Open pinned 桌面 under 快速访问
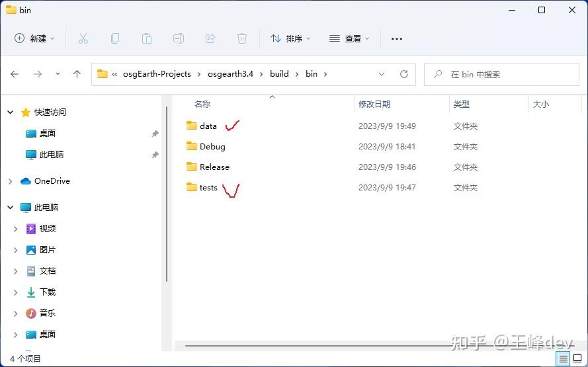The height and width of the screenshot is (367, 588). pyautogui.click(x=47, y=133)
